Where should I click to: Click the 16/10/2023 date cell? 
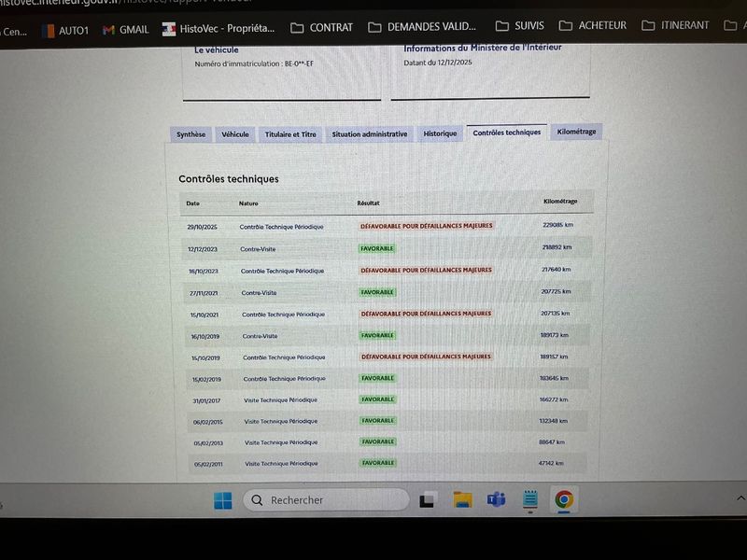pos(204,272)
